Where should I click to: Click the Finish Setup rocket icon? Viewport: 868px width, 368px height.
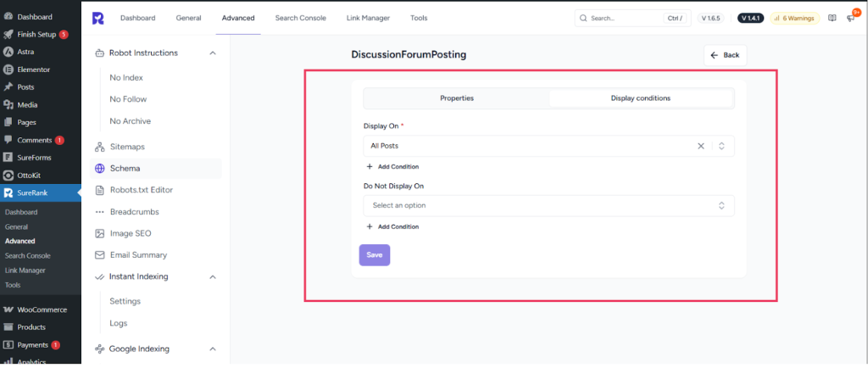click(x=8, y=34)
